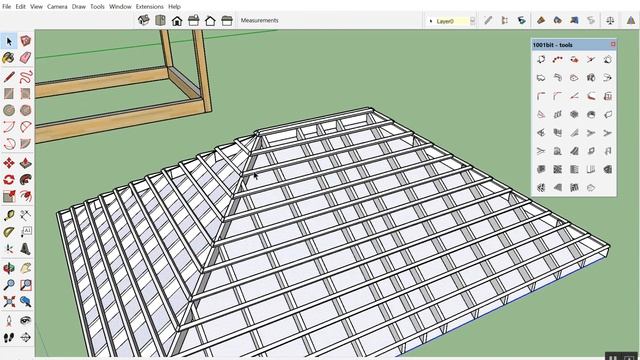Image resolution: width=640 pixels, height=360 pixels.
Task: Open the Tools menu
Action: pyautogui.click(x=97, y=7)
